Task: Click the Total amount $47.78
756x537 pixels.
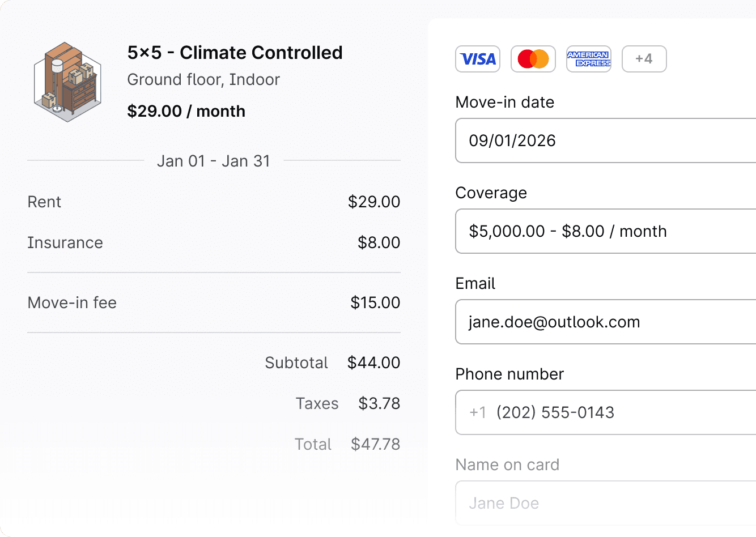Action: tap(375, 444)
